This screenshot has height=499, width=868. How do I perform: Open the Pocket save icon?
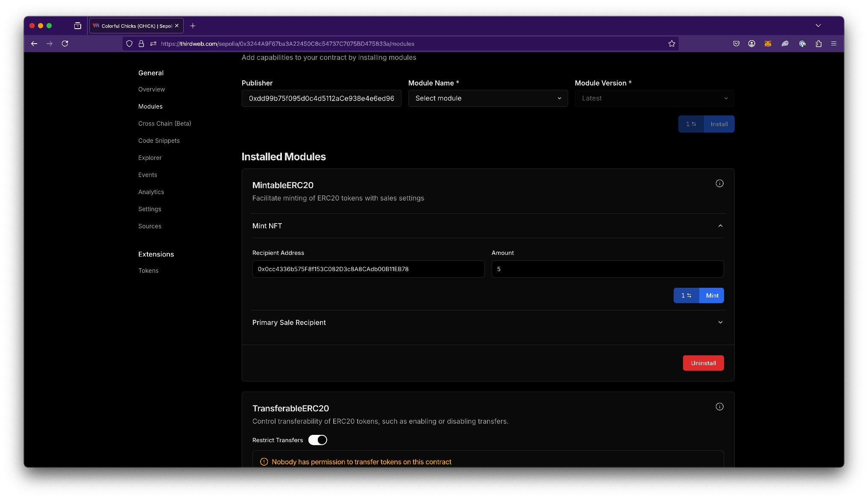[736, 44]
